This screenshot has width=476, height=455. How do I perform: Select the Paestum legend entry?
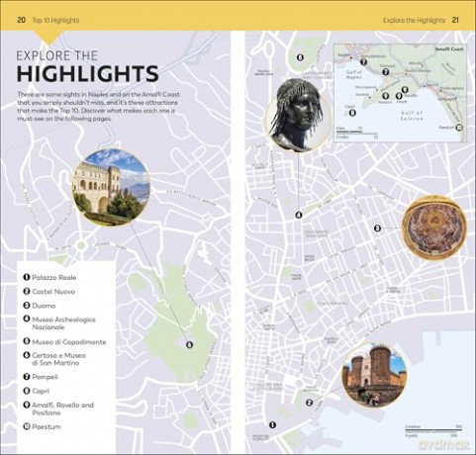43,426
